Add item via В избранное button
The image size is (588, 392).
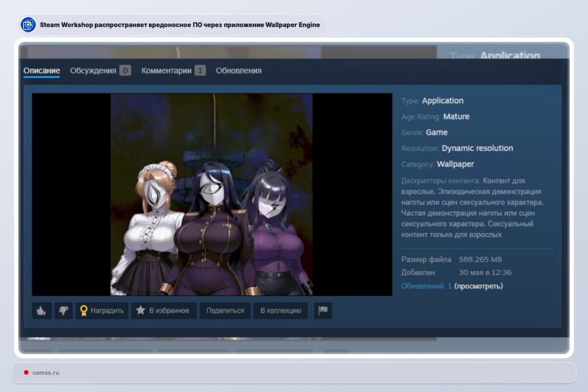tap(164, 310)
